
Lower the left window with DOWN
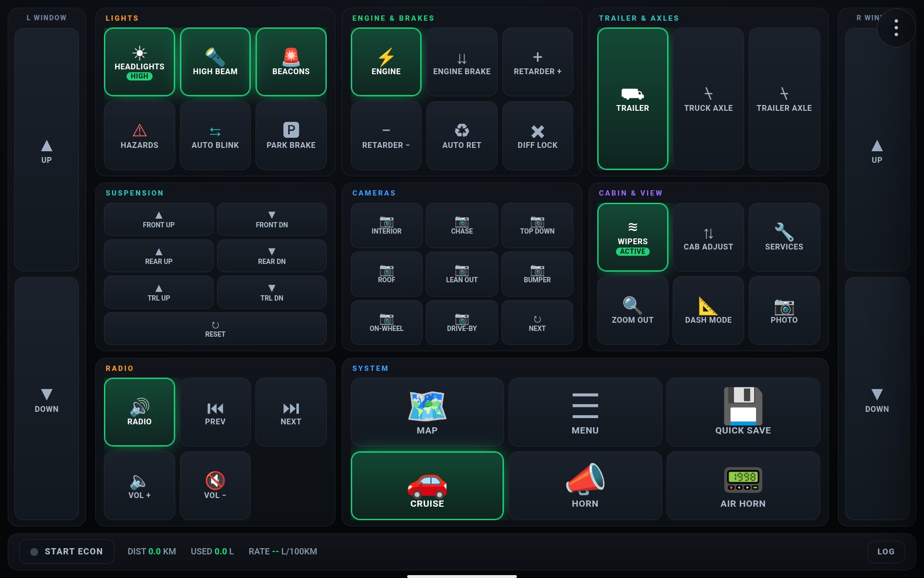[x=47, y=398]
